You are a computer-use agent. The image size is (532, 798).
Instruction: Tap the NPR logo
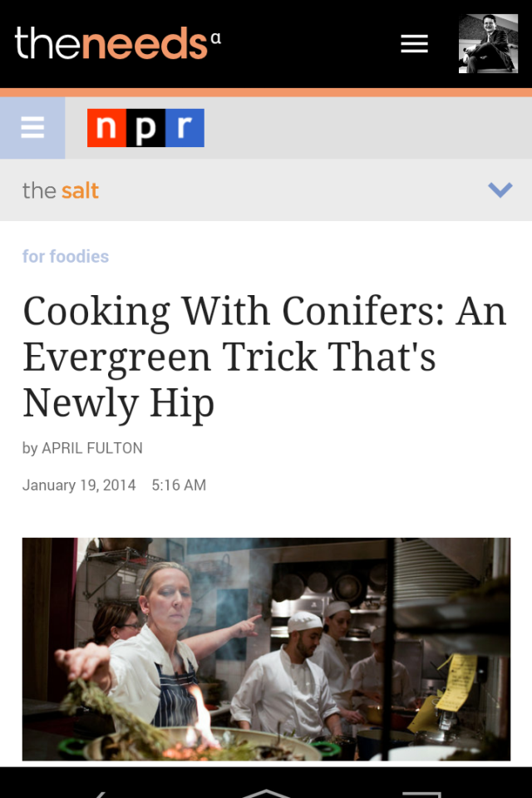coord(145,128)
